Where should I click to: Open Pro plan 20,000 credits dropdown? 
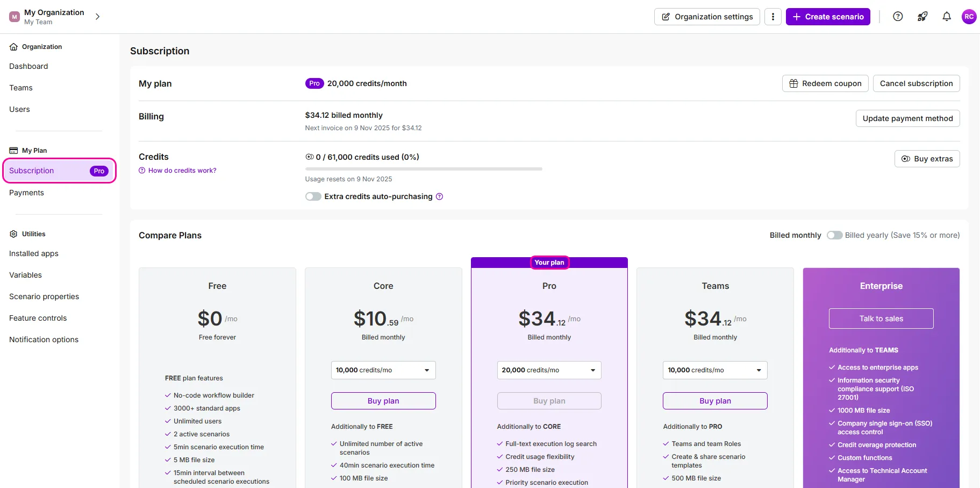click(x=549, y=370)
